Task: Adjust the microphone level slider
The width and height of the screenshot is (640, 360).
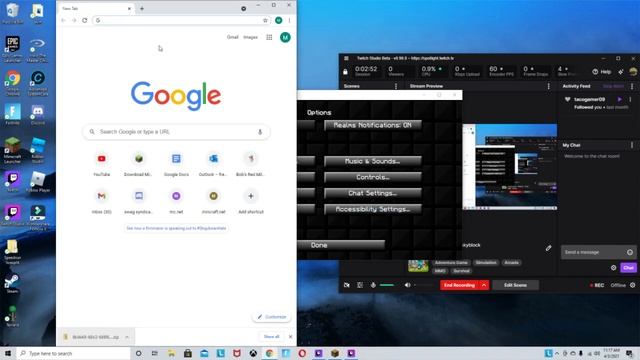Action: coord(387,285)
